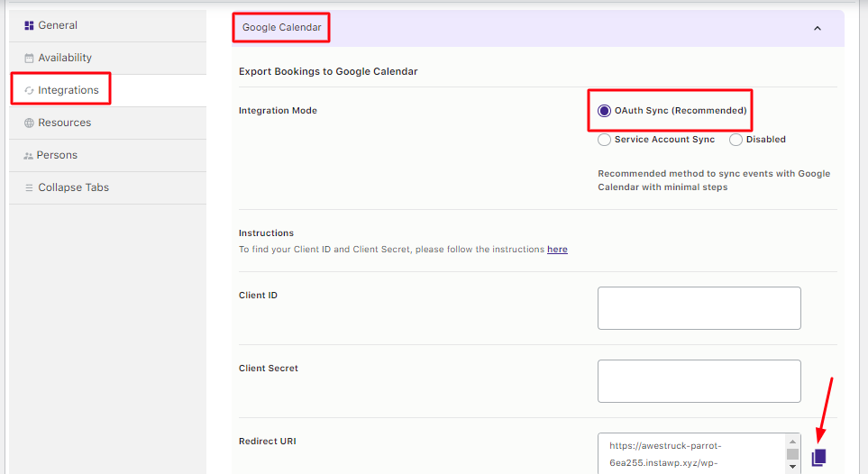Click the General grid icon
Screen dimensions: 868x474
30,25
